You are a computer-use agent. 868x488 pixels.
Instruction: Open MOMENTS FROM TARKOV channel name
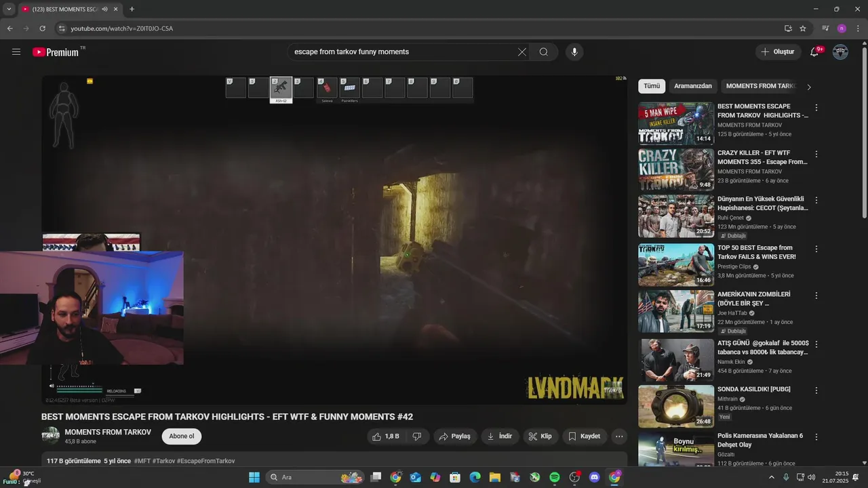(108, 432)
